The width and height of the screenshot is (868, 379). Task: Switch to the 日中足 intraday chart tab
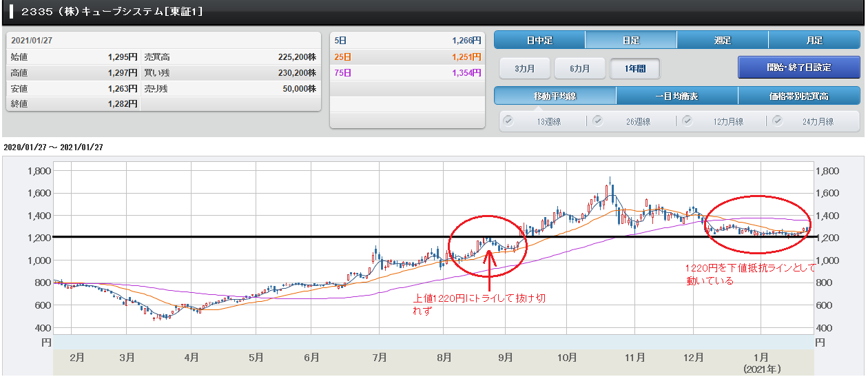(539, 40)
